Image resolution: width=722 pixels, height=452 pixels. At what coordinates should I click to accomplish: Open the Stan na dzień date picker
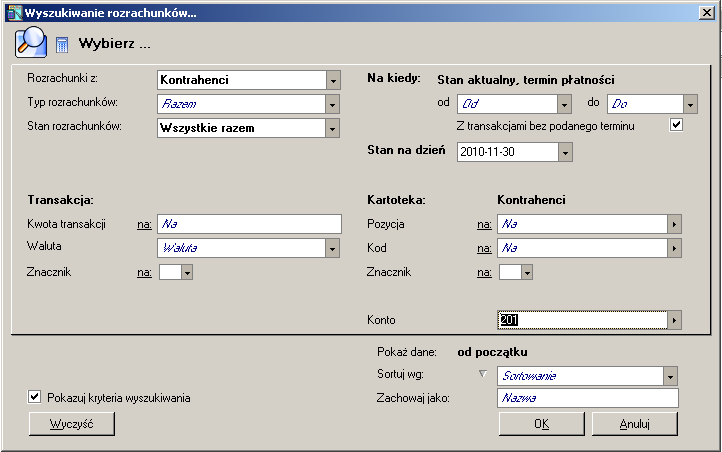(566, 153)
